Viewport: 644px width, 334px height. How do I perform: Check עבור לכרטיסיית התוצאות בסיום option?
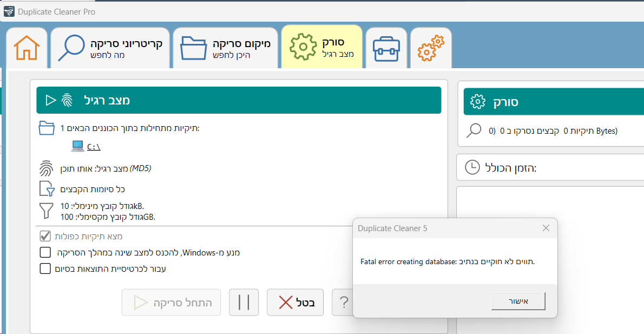pos(45,268)
